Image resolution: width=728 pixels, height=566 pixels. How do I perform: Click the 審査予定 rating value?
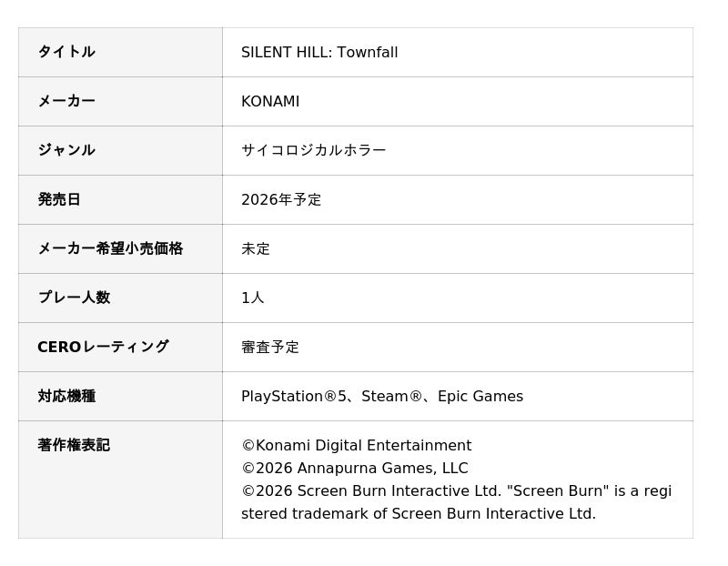coord(270,348)
